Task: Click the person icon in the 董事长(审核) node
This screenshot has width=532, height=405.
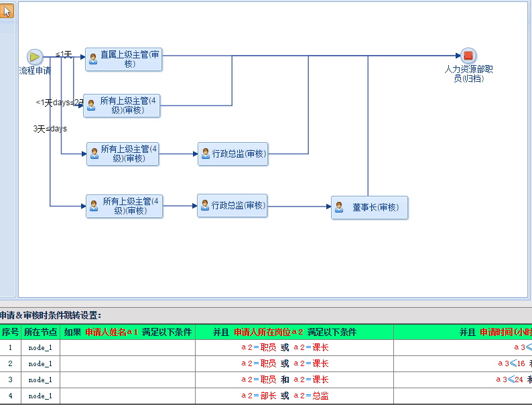Action: [x=340, y=207]
